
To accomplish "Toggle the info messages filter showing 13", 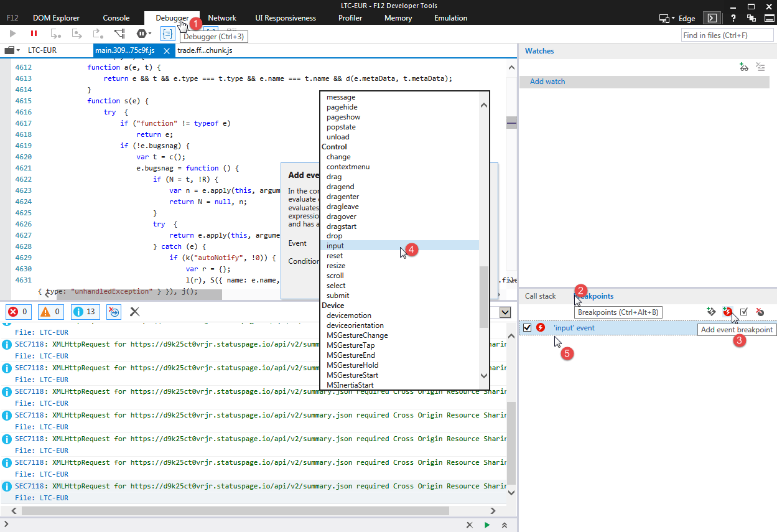I will pos(84,312).
